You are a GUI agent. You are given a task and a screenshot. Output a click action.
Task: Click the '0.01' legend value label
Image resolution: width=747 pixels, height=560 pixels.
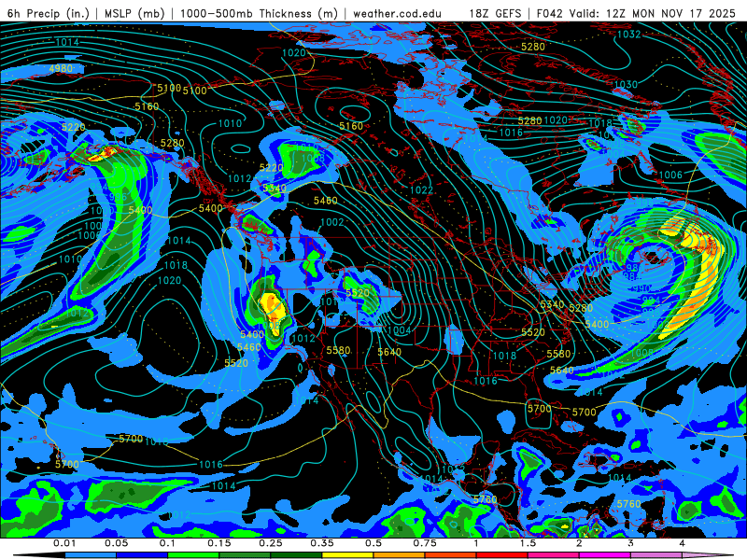(64, 543)
